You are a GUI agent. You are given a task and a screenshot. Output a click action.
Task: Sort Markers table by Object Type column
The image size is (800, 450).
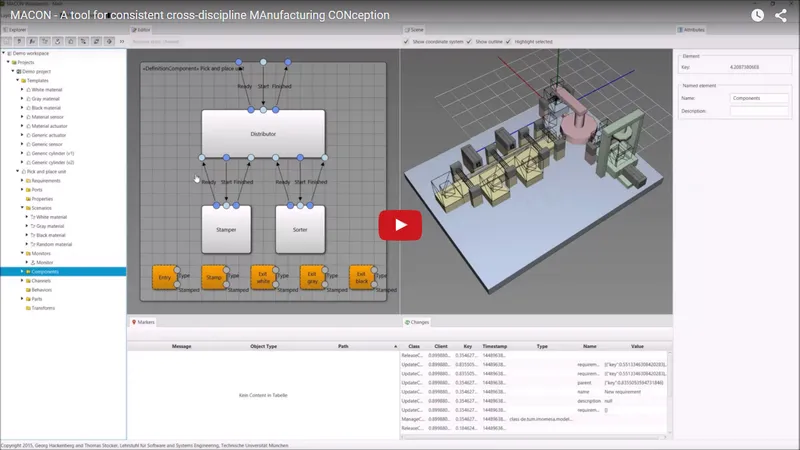click(x=263, y=346)
